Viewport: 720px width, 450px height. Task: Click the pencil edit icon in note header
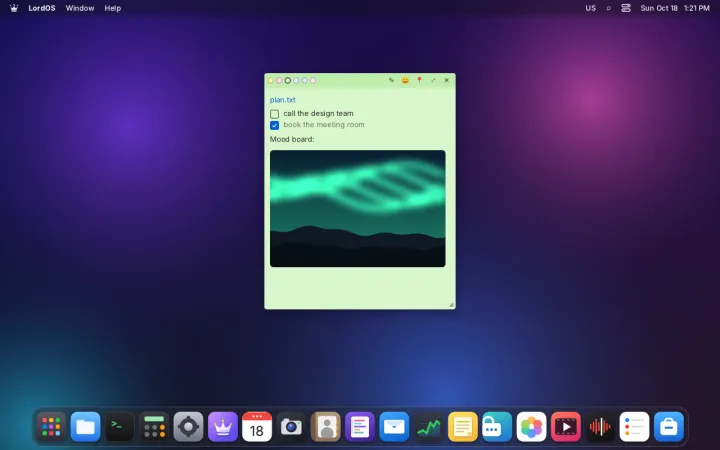coord(391,80)
